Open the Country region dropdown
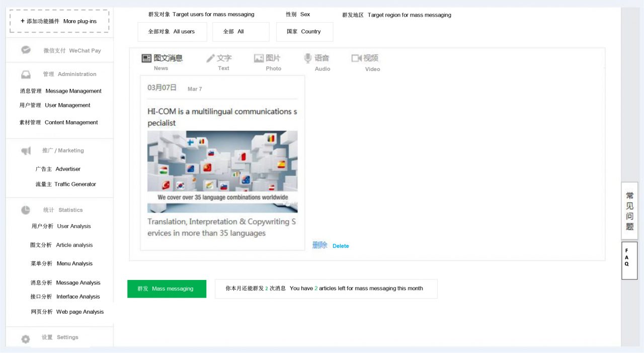This screenshot has height=353, width=644. coord(304,32)
